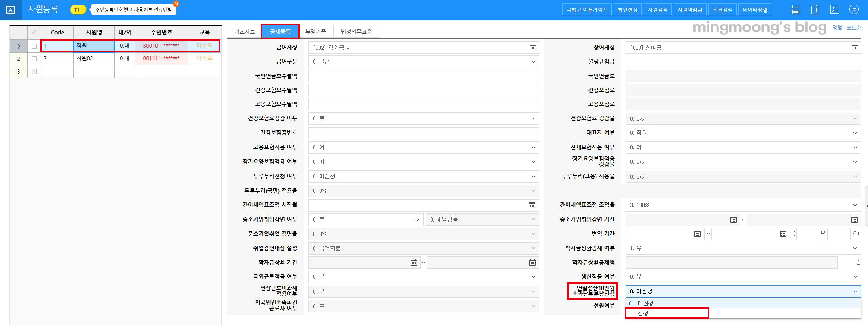Click the 국민연금보수월액 input field
Viewport: 868px width, 325px height.
pos(423,76)
